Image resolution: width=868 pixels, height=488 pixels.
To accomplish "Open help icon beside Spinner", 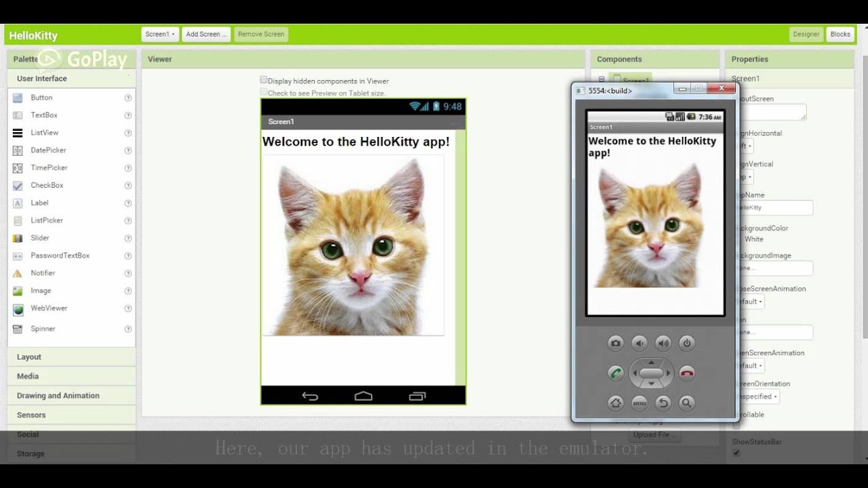I will (x=127, y=329).
